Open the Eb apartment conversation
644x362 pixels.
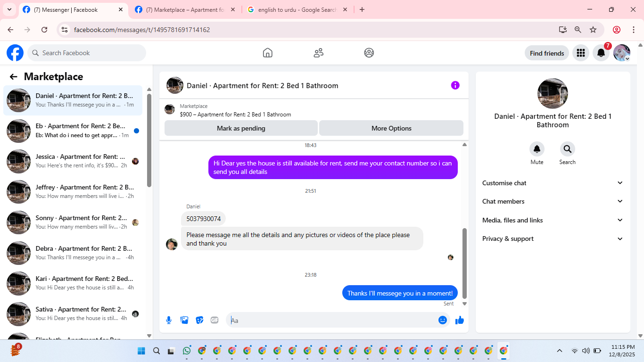click(73, 131)
